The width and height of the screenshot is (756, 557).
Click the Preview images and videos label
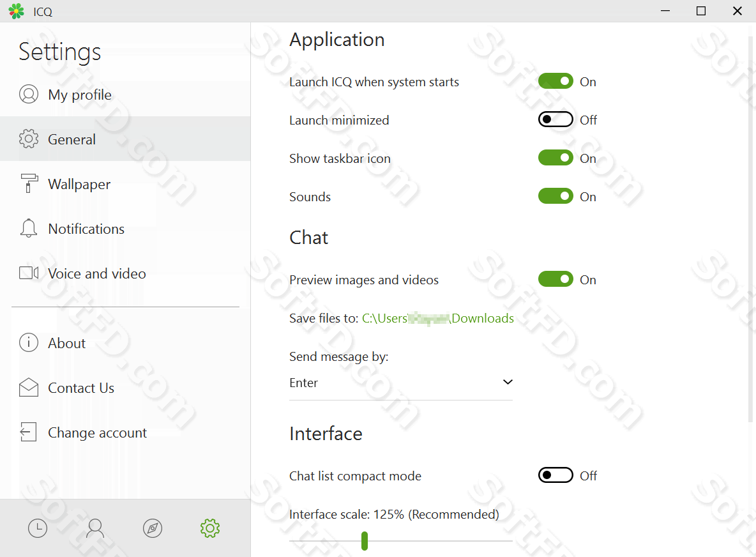(x=364, y=280)
